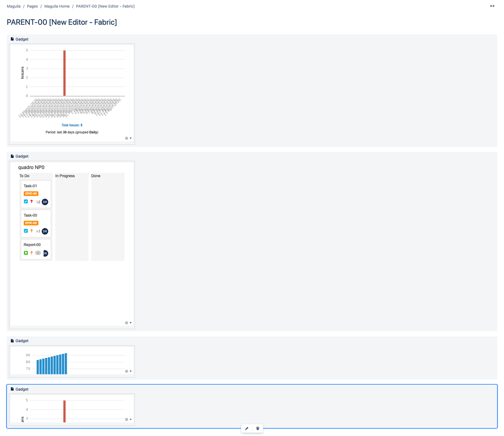Open the PARENT-00 [New Editor - Fabric] breadcrumb link
The width and height of the screenshot is (504, 436).
[x=105, y=6]
